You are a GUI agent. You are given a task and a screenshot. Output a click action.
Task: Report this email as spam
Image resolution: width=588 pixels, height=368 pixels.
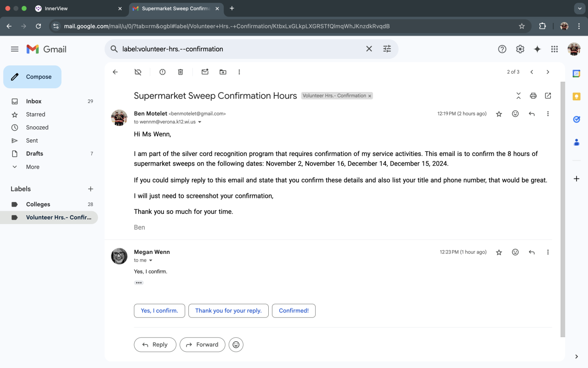[x=162, y=72]
